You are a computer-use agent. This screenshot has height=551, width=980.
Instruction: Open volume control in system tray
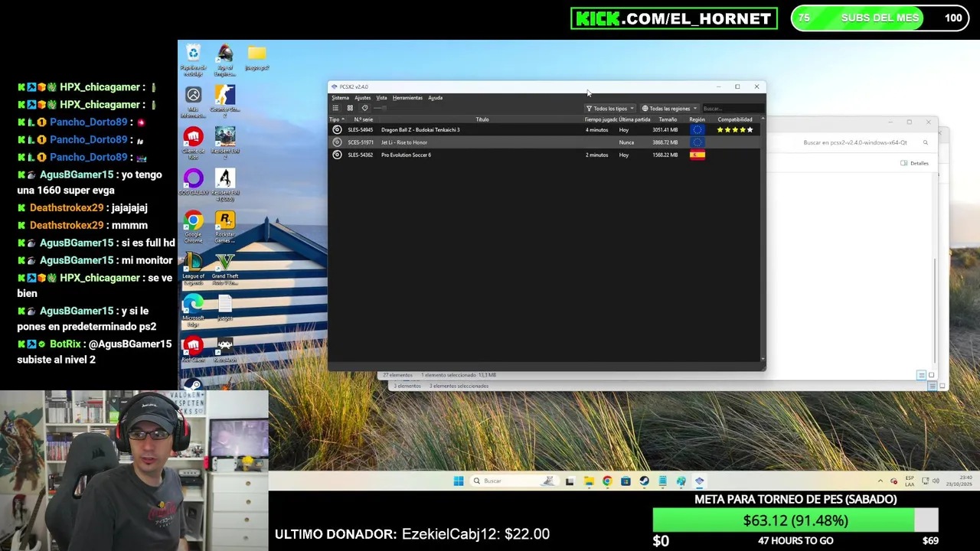[x=936, y=481]
